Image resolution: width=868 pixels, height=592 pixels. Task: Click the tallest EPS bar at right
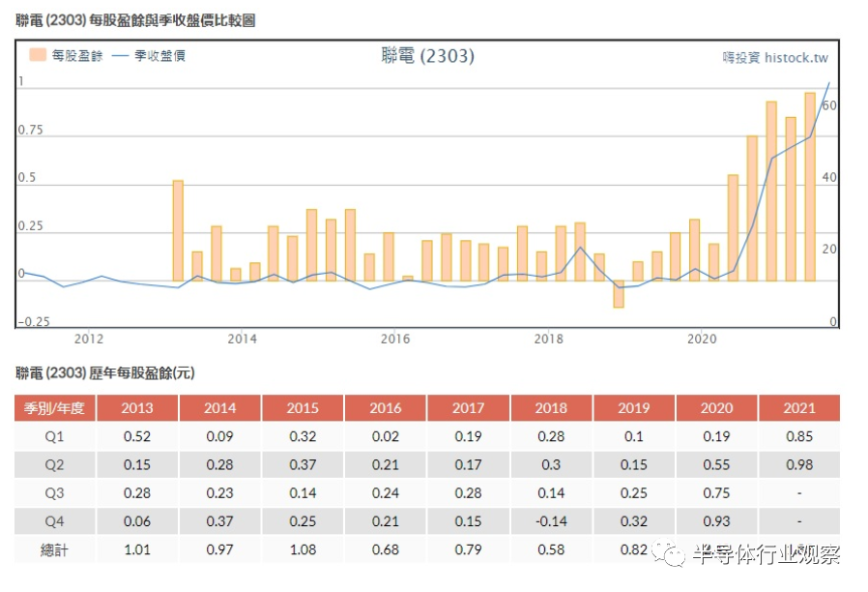[810, 188]
